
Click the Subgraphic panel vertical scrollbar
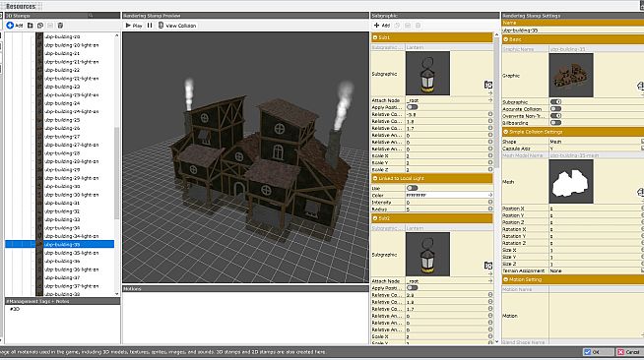[x=496, y=102]
